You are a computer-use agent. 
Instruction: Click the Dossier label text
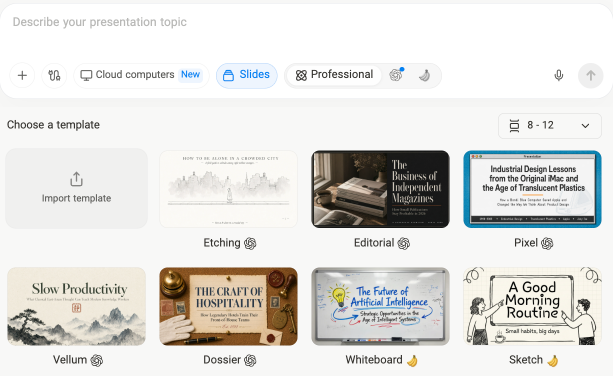point(222,360)
